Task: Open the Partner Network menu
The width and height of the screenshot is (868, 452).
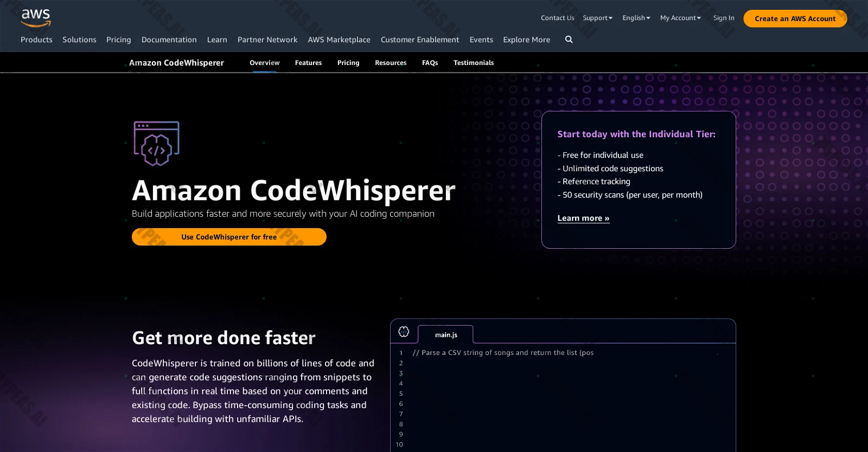Action: pyautogui.click(x=267, y=40)
